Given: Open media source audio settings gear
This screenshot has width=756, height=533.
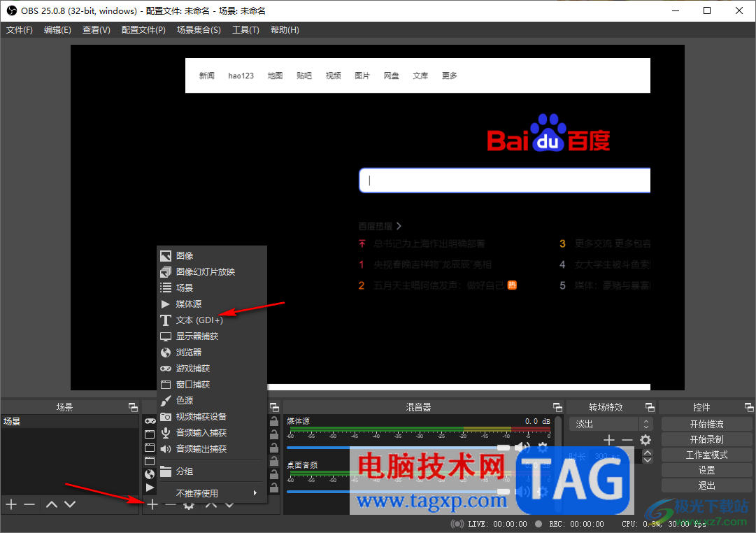Looking at the screenshot, I should 543,447.
